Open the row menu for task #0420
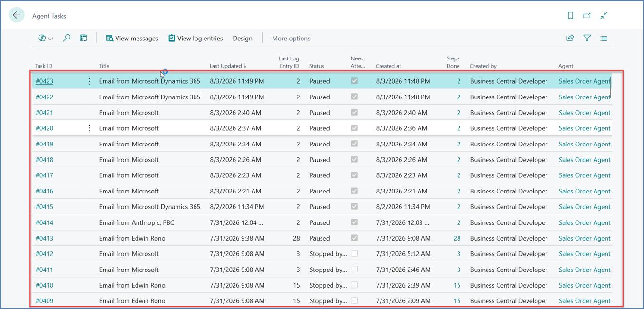 point(89,128)
